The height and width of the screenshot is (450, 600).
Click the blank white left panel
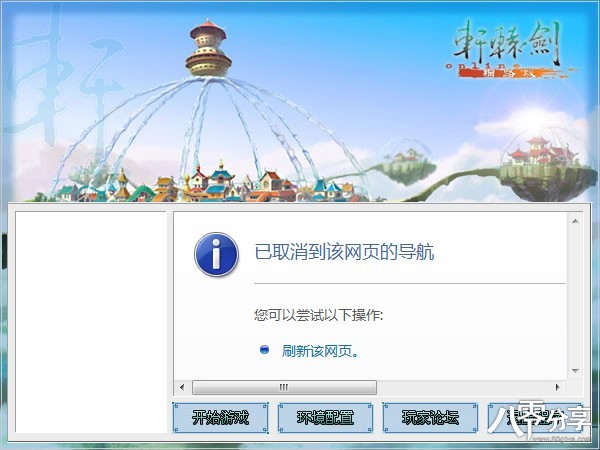click(91, 322)
